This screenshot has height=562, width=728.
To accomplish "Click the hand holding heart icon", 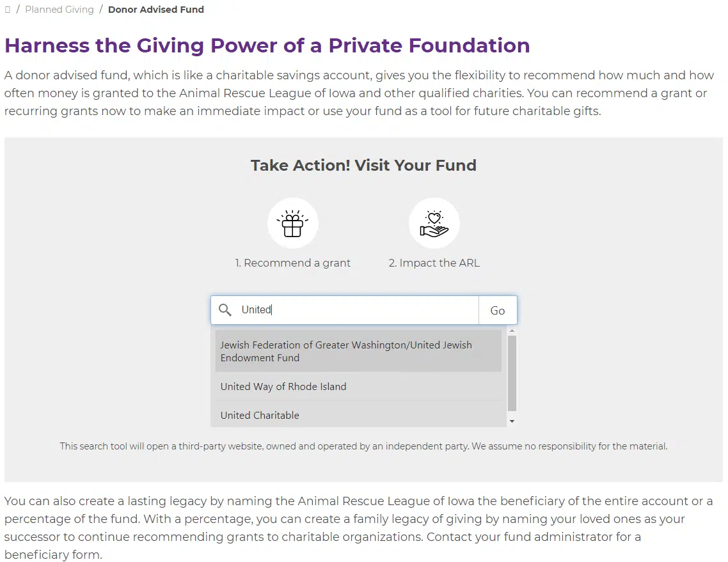I will [434, 223].
